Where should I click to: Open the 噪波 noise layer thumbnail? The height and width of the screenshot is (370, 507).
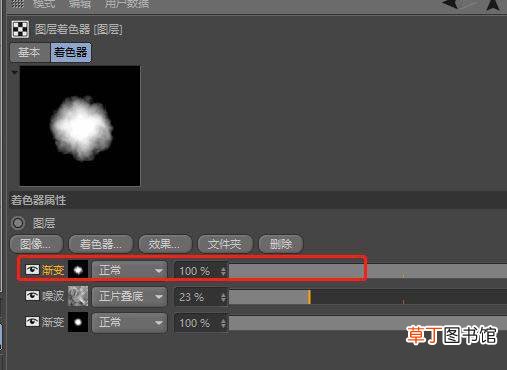coord(78,296)
